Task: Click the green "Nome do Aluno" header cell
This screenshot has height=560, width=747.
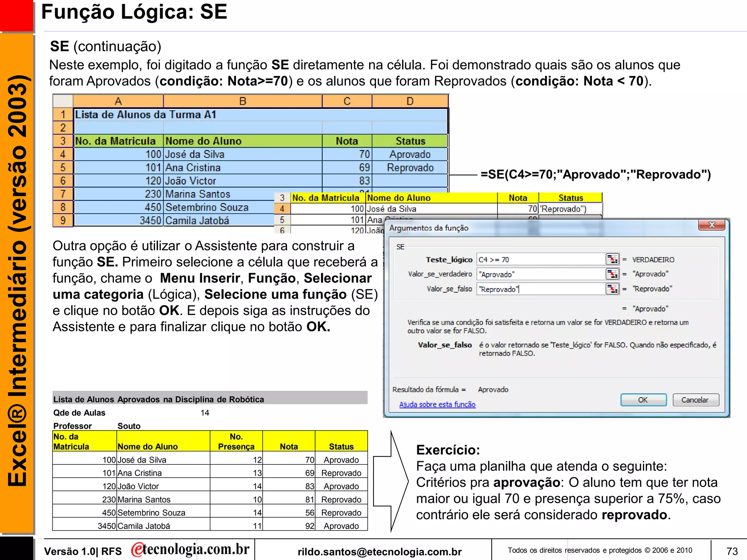Action: [x=243, y=141]
